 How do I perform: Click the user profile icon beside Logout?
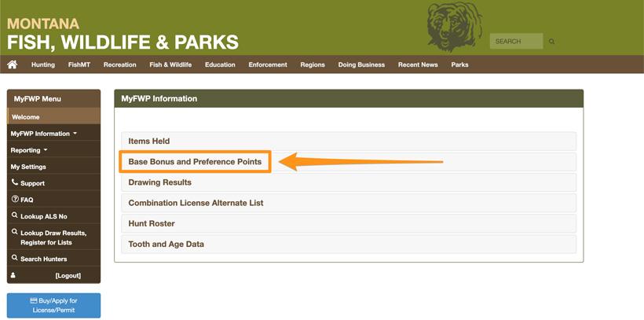pyautogui.click(x=13, y=275)
